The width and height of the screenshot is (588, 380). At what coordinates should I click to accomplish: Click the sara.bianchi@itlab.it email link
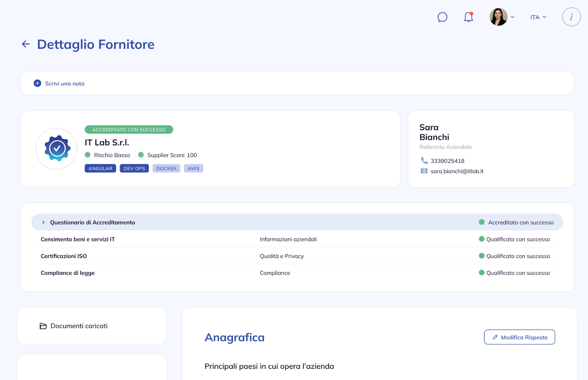pyautogui.click(x=457, y=171)
